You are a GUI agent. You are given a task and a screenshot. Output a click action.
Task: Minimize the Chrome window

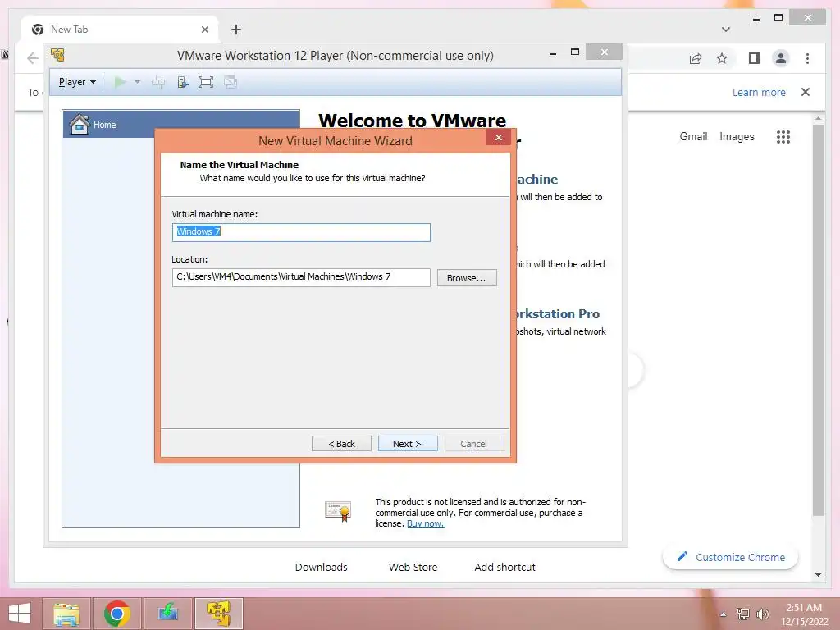(756, 19)
